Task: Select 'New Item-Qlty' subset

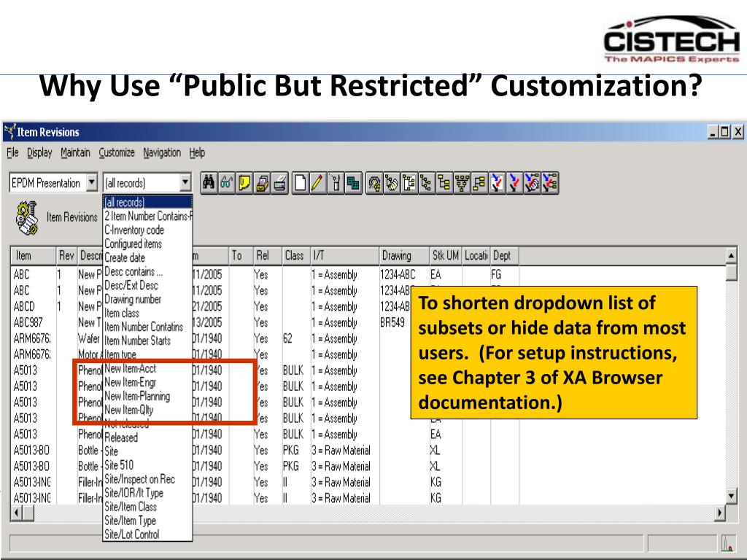Action: [147, 410]
